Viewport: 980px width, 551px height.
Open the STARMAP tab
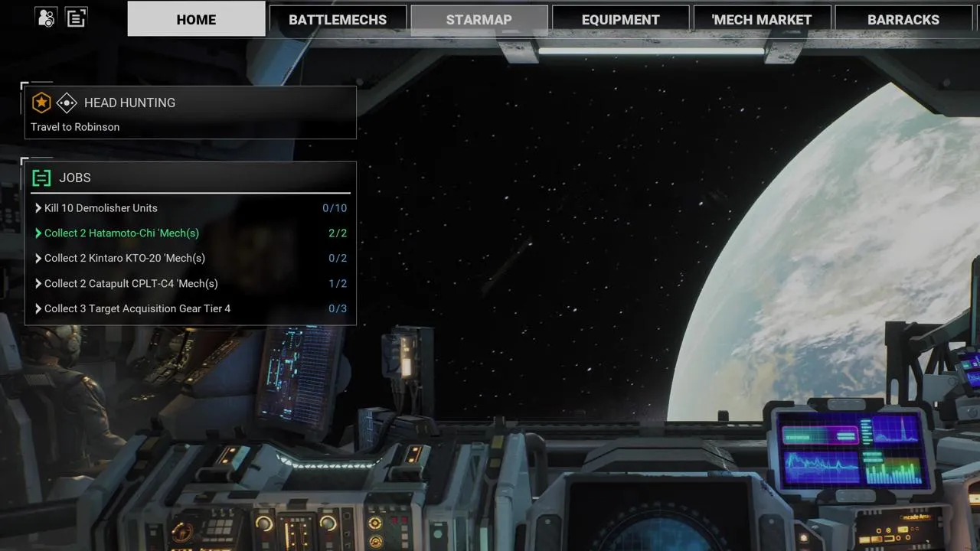(x=479, y=20)
